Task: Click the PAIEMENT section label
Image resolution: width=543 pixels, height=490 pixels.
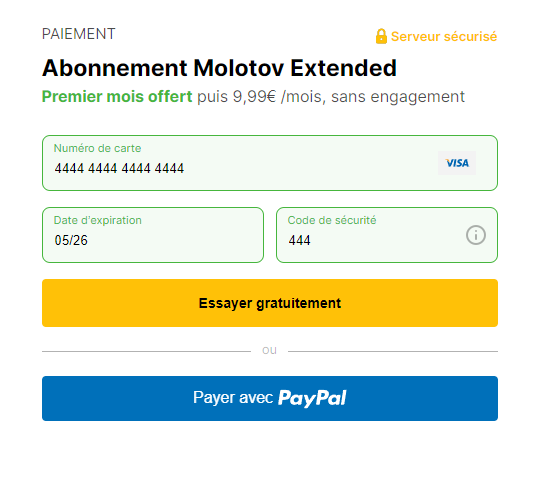Action: coord(79,34)
